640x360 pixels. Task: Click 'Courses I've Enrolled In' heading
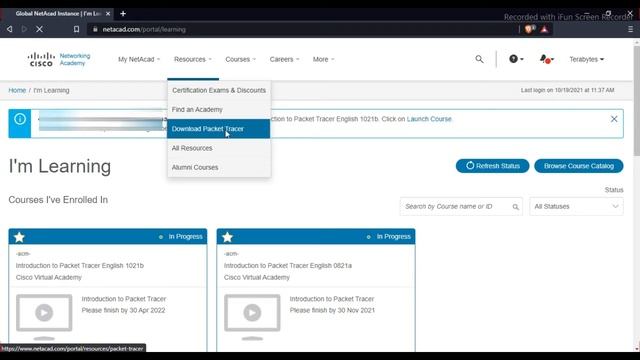(58, 200)
